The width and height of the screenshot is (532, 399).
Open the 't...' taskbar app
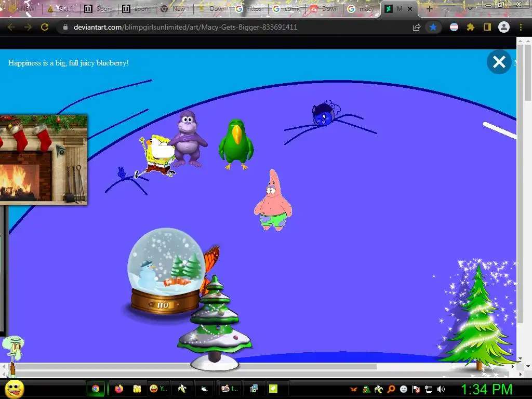(x=229, y=389)
